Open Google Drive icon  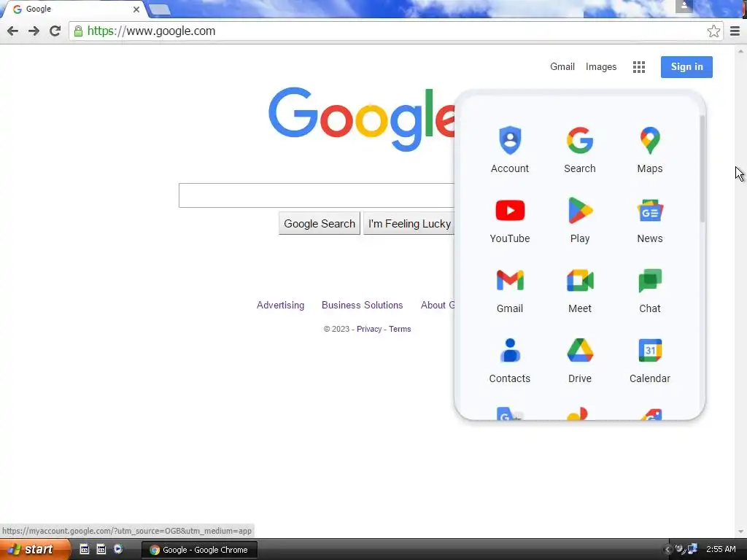(580, 360)
